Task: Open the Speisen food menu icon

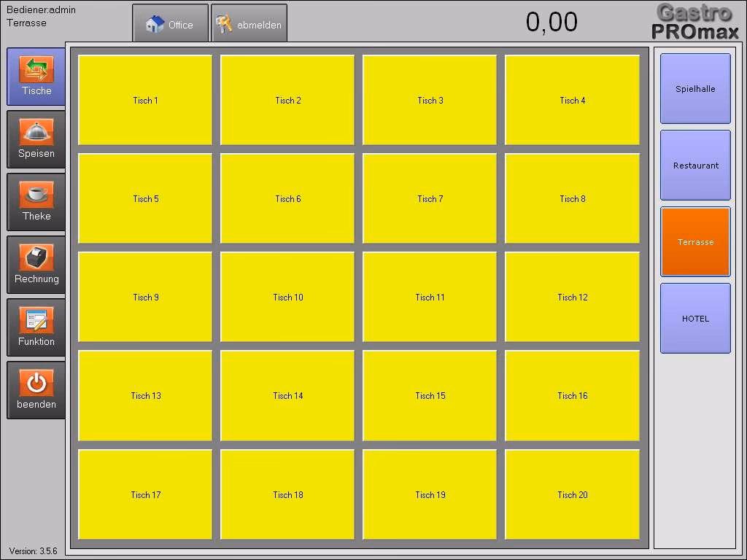Action: point(36,133)
